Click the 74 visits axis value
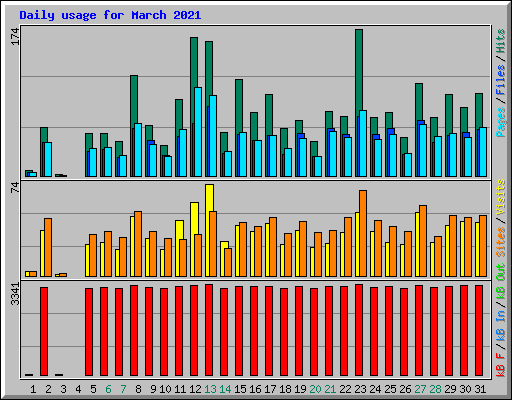 [x=15, y=188]
